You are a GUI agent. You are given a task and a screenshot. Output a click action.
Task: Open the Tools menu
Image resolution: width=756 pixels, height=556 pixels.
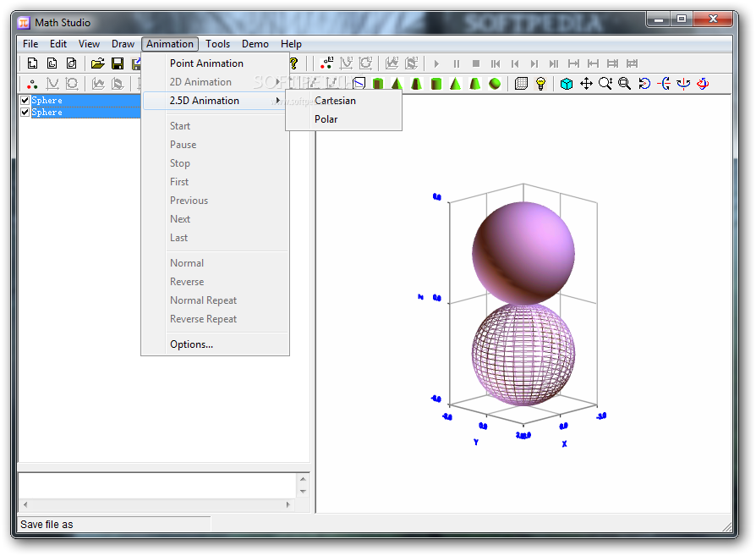tap(218, 44)
